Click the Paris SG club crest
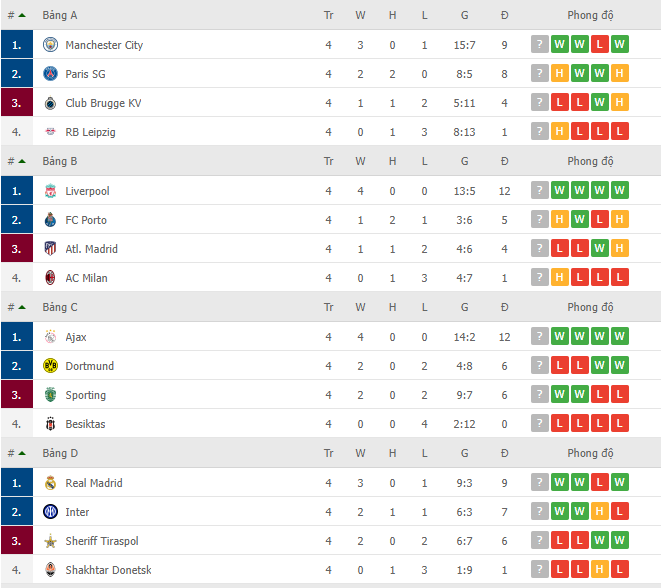This screenshot has height=588, width=662. 50,73
